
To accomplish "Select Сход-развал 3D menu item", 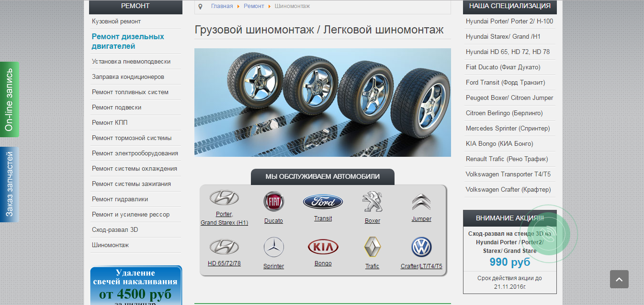I will coord(136,230).
